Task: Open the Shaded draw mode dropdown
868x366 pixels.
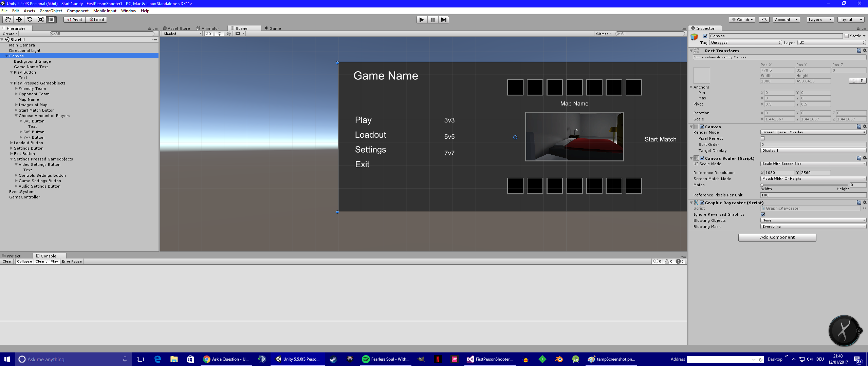Action: pos(182,34)
